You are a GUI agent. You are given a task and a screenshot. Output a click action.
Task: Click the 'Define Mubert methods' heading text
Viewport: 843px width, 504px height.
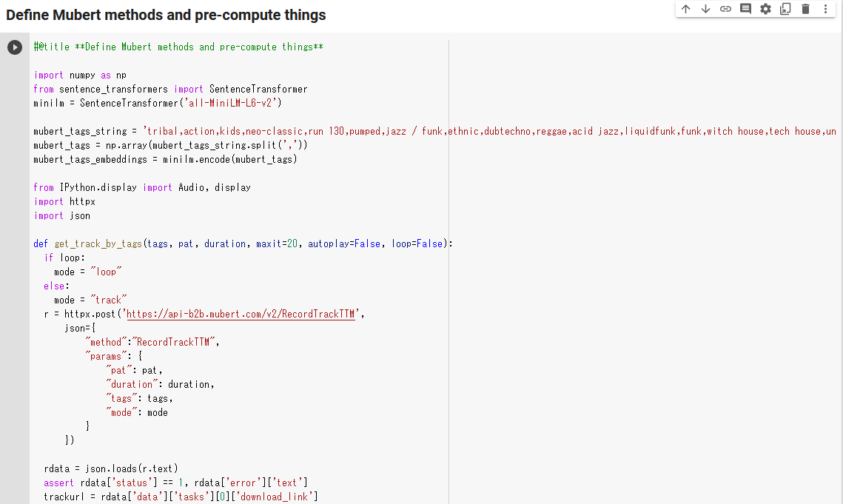[166, 15]
